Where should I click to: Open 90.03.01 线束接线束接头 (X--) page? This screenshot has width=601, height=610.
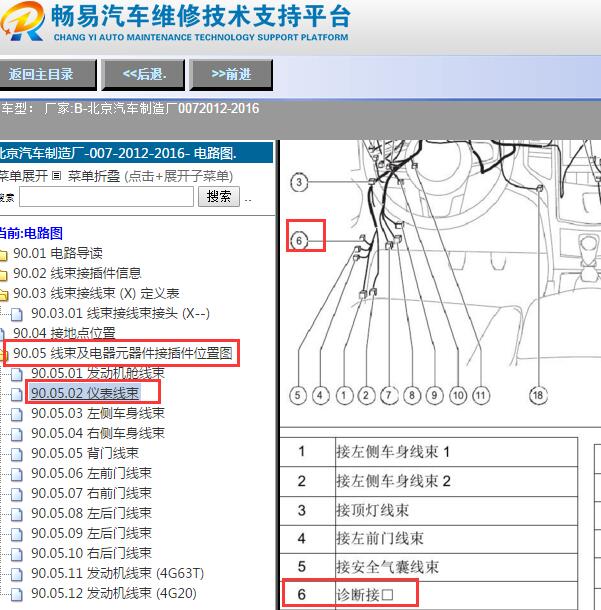point(121,313)
